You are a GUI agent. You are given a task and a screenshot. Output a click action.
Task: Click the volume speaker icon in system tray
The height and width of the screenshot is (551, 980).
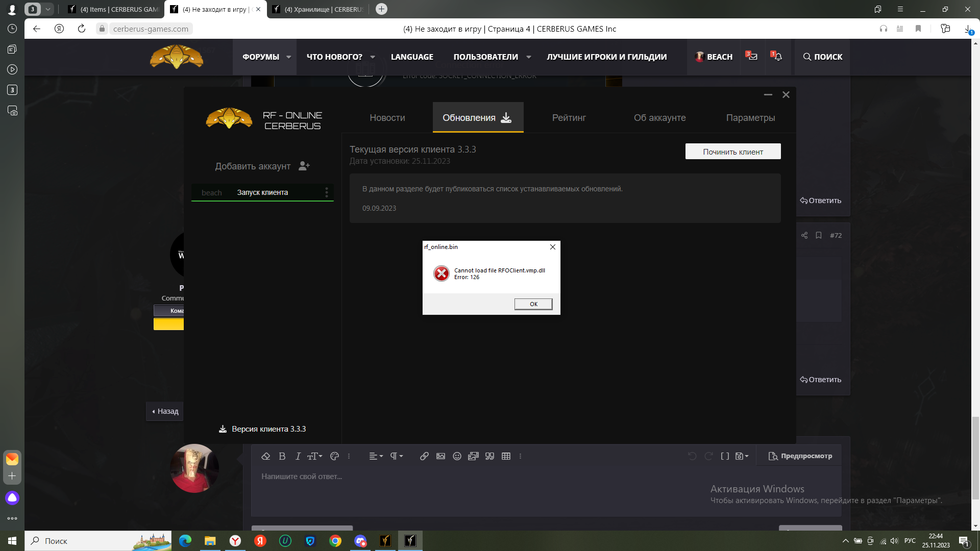point(894,541)
